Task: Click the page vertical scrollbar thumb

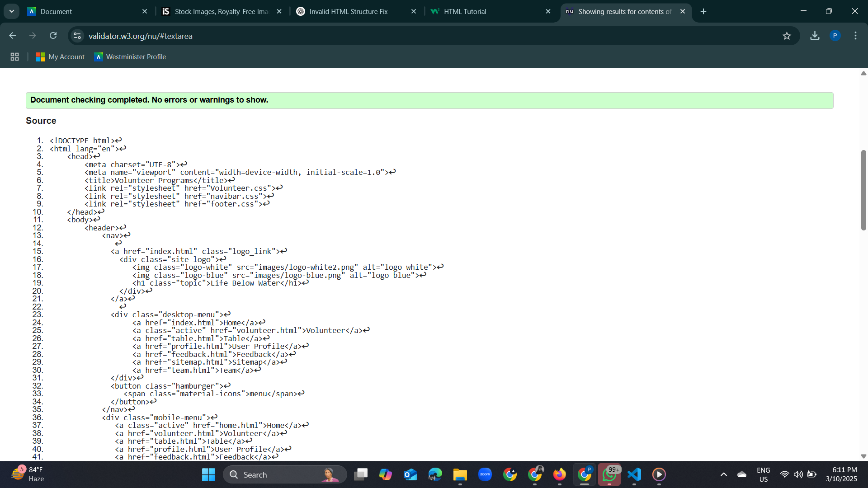Action: tap(863, 190)
